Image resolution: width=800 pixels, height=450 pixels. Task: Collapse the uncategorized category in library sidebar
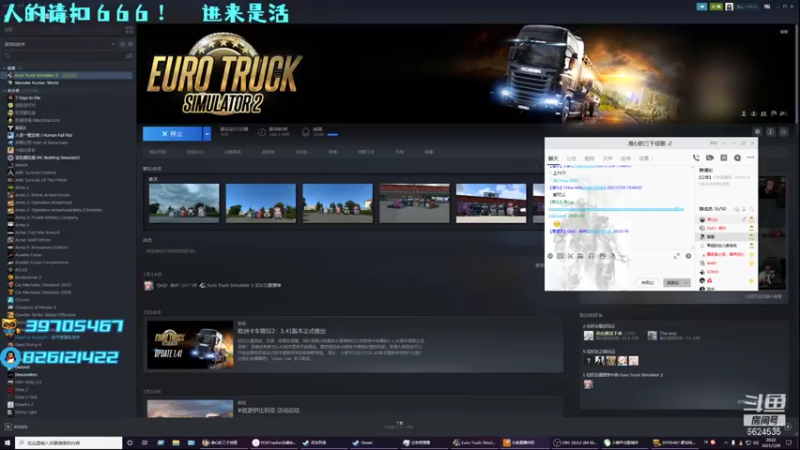coord(5,90)
